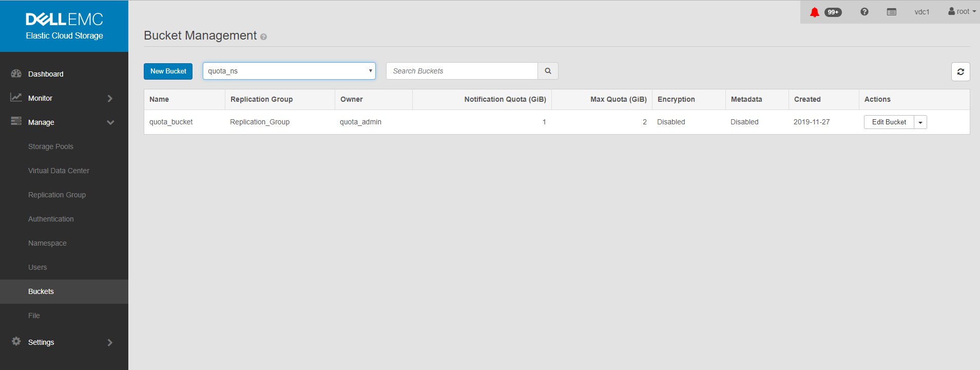The width and height of the screenshot is (980, 370).
Task: Sort by Owner column header
Action: pos(352,99)
